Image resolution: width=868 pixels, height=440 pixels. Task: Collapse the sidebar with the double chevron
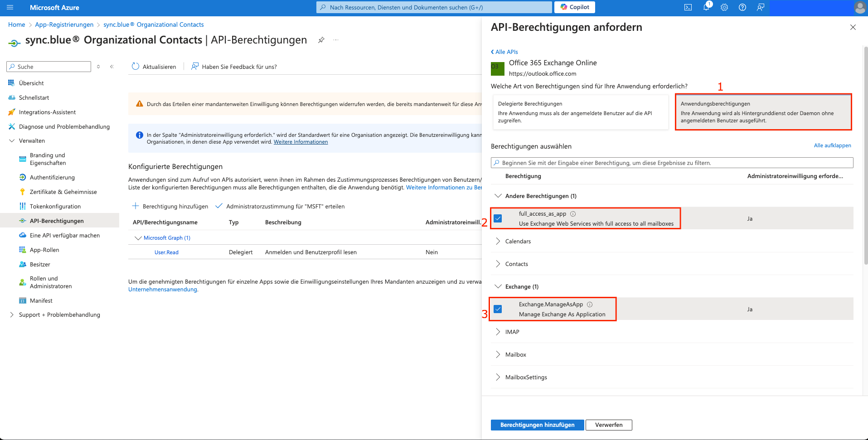(x=112, y=67)
